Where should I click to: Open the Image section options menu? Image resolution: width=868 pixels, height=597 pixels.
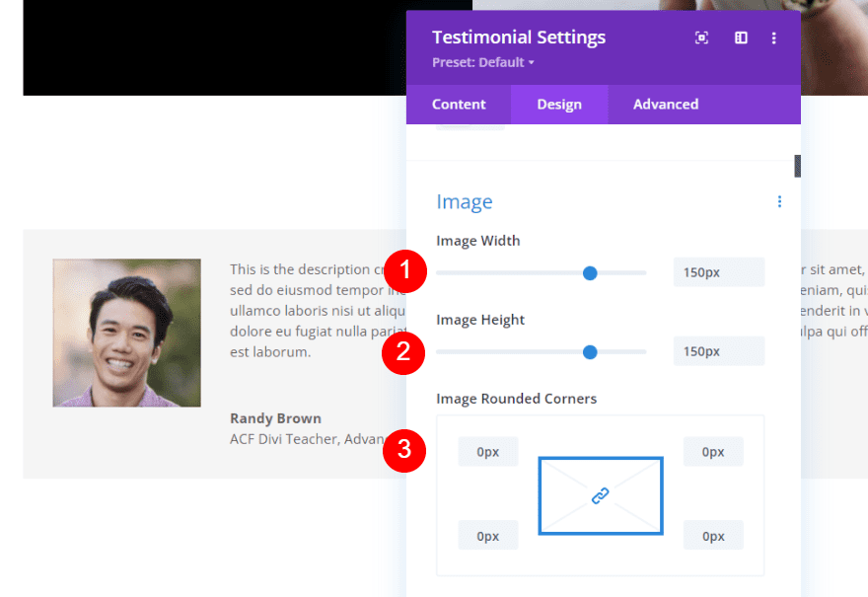pyautogui.click(x=779, y=201)
